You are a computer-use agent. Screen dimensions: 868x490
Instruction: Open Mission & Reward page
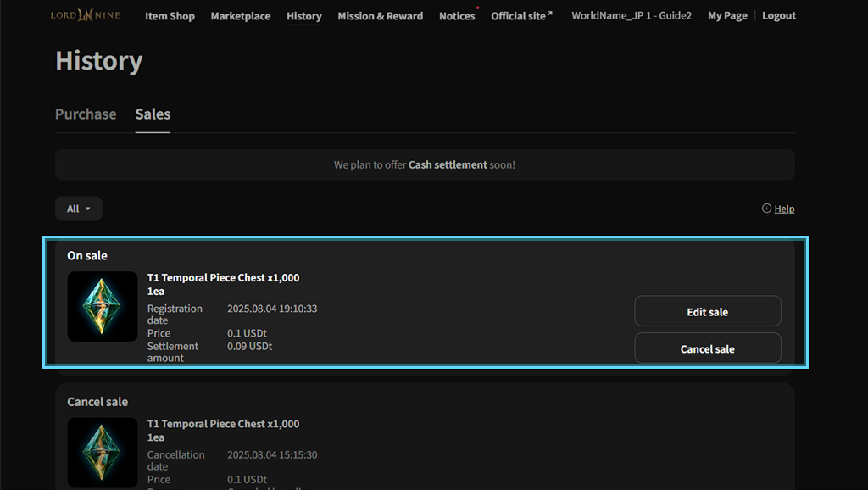pyautogui.click(x=380, y=16)
